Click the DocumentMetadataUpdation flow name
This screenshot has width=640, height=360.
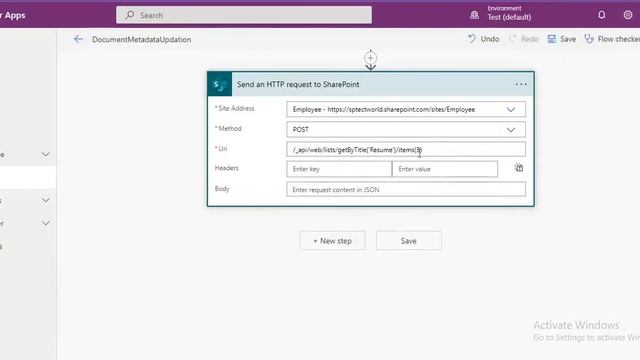point(141,40)
